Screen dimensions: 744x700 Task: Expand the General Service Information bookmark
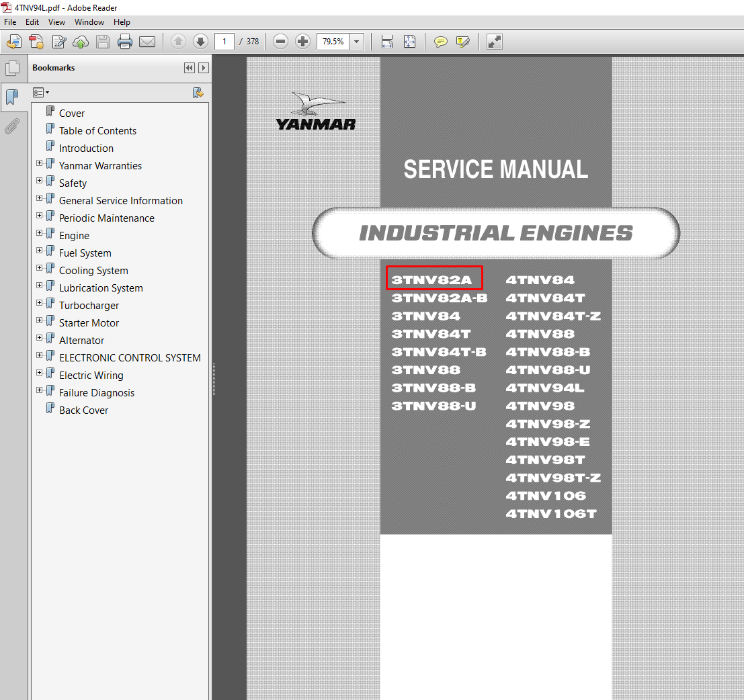pyautogui.click(x=40, y=198)
